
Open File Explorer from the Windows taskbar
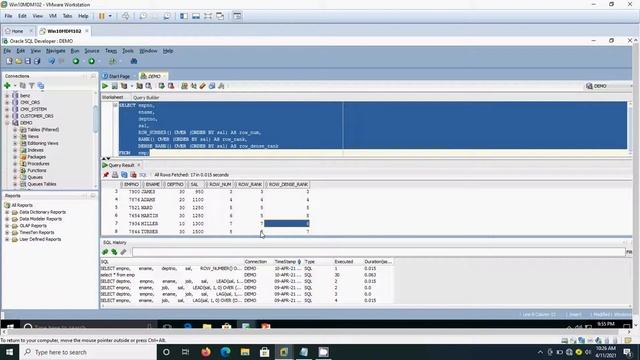click(245, 352)
